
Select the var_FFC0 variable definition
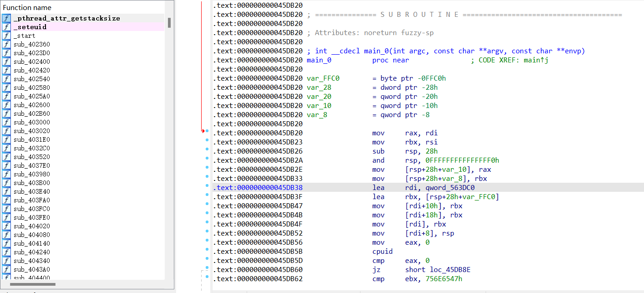click(x=323, y=78)
